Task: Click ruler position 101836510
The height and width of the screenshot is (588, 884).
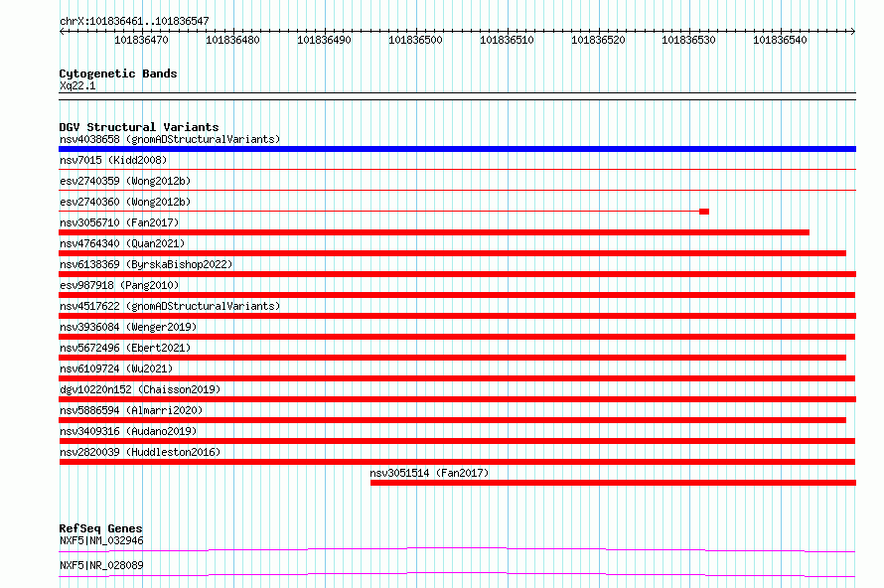Action: point(507,40)
